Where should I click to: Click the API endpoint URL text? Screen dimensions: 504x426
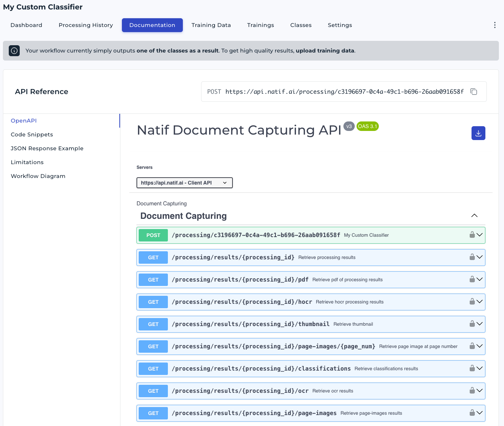(345, 92)
